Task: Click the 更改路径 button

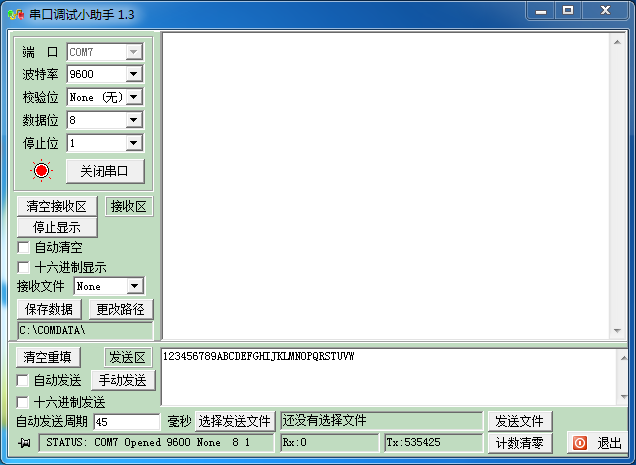Action: coord(120,310)
